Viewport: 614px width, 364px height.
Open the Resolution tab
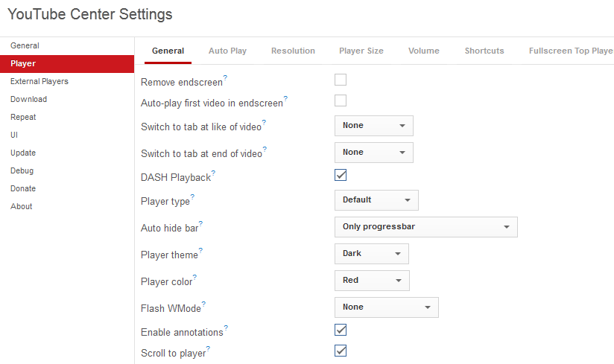(x=293, y=51)
